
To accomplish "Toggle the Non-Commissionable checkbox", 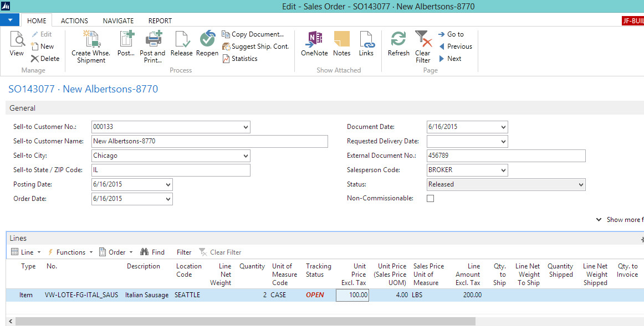I will click(430, 198).
